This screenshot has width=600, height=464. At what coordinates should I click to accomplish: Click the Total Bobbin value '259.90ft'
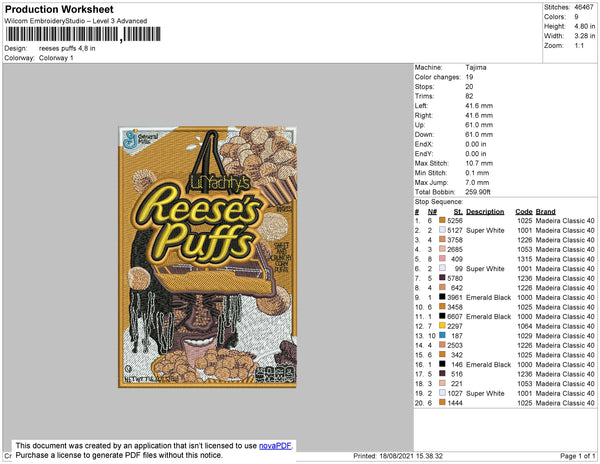click(478, 192)
